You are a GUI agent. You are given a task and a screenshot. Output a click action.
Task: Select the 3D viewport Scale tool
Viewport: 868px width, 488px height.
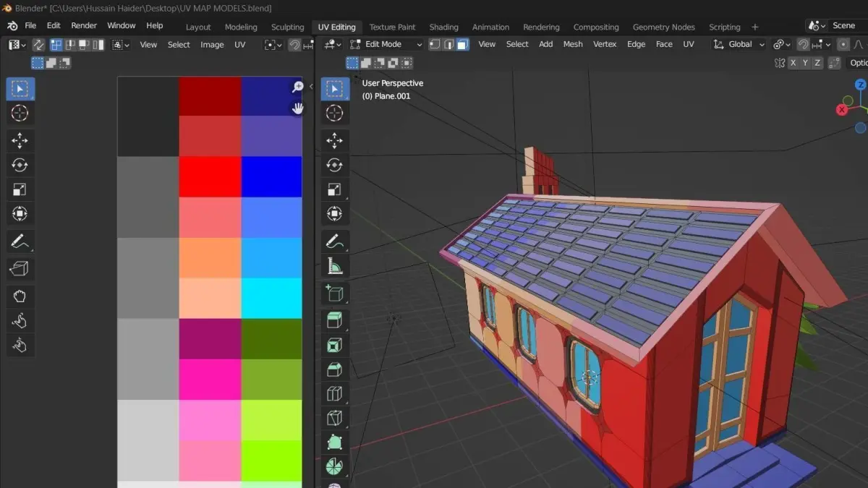tap(334, 189)
